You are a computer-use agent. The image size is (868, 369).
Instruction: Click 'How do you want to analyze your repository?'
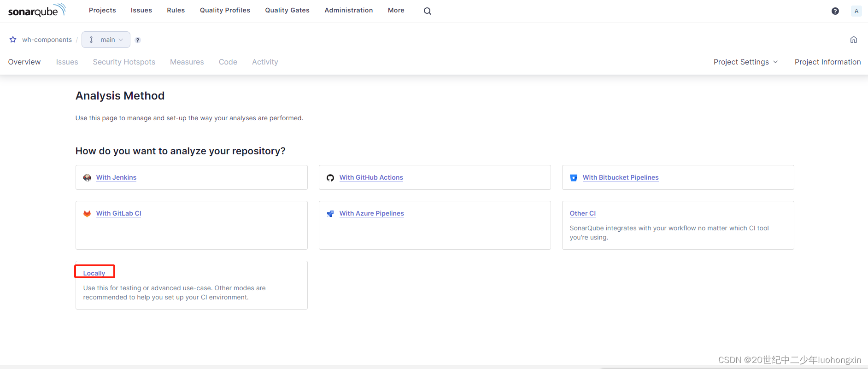point(181,151)
